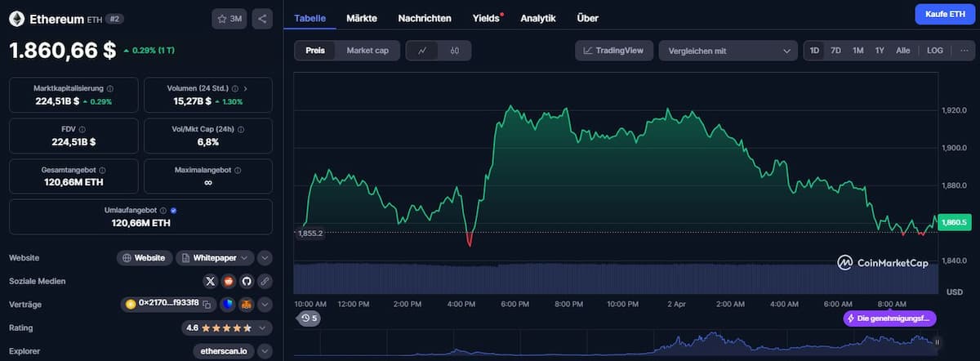The image size is (980, 361).
Task: Click the verified badge next to Umlaufangebot
Action: (x=173, y=210)
